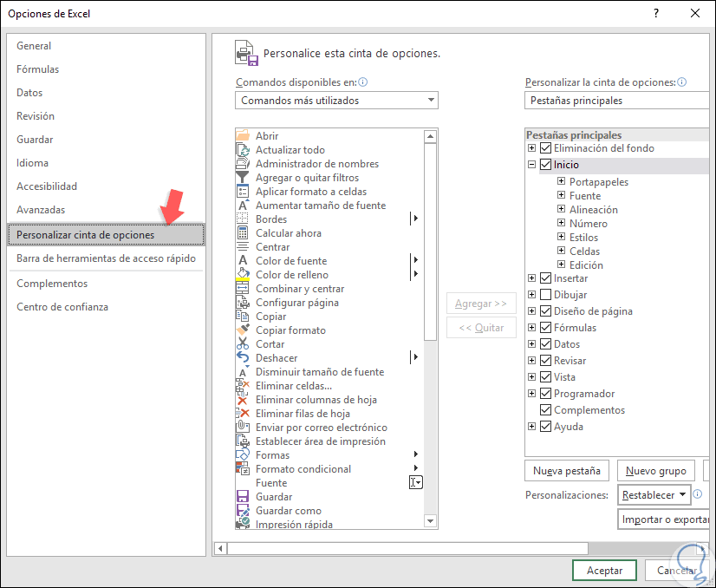Screen dimensions: 716x588
Task: Click the Establecer área de impresión icon
Action: (243, 441)
